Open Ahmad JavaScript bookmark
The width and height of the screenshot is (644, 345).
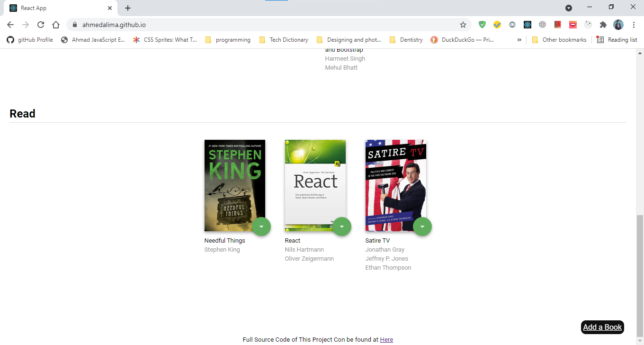pyautogui.click(x=93, y=40)
